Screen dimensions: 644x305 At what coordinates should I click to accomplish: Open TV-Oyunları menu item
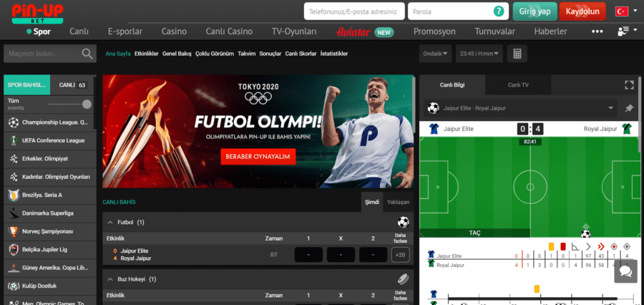coord(294,32)
